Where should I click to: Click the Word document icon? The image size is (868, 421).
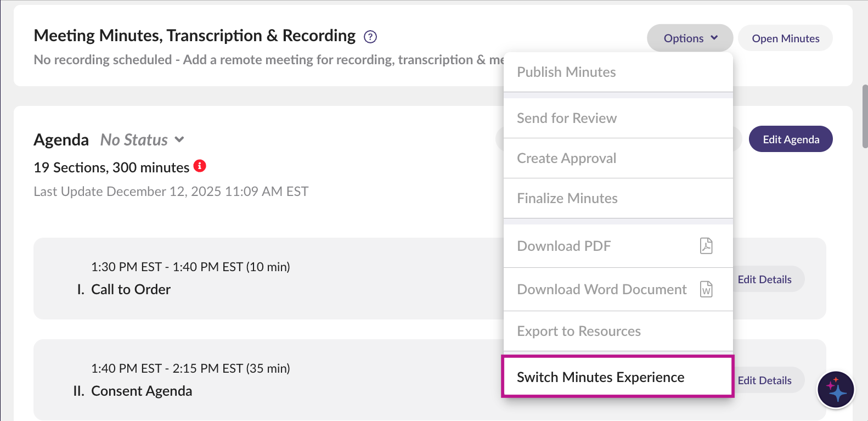[x=706, y=289]
